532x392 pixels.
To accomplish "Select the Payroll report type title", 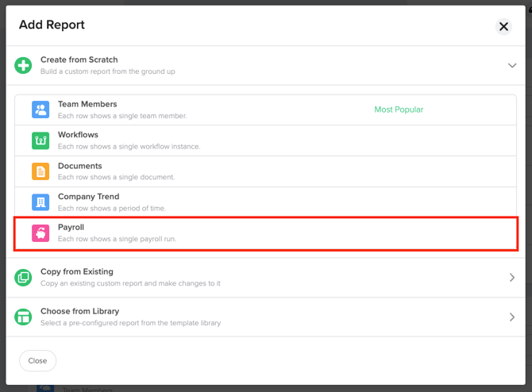I will (x=71, y=227).
